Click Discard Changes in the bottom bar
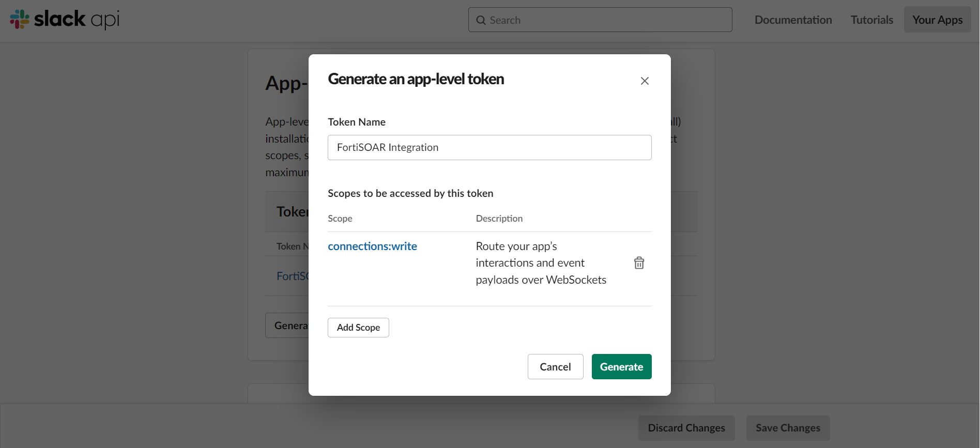The width and height of the screenshot is (980, 448). 686,428
